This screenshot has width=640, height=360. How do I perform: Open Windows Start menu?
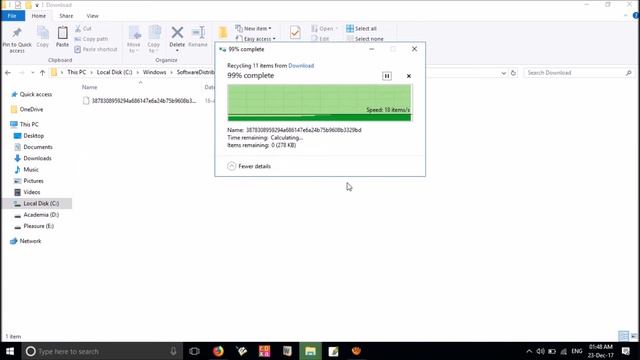(10, 351)
